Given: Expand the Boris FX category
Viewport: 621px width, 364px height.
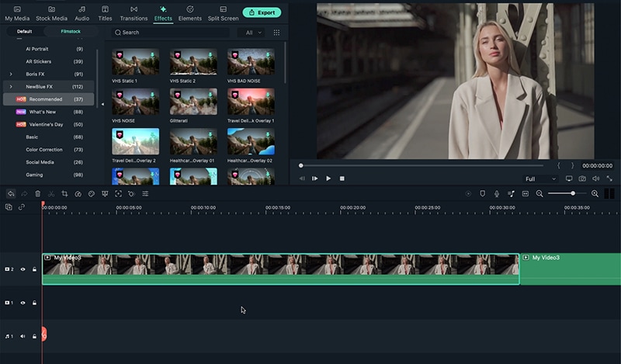Looking at the screenshot, I should (x=11, y=74).
